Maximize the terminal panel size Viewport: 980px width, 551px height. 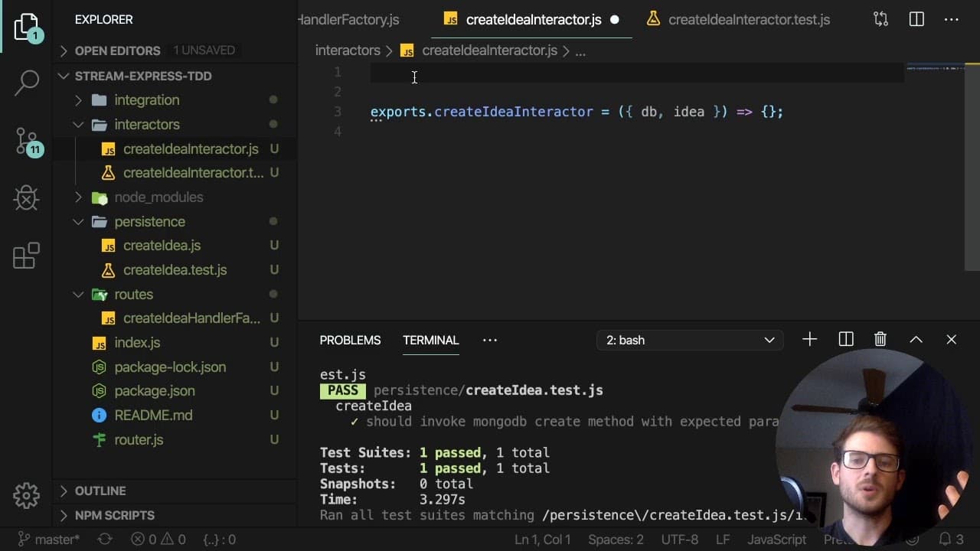[x=916, y=340]
